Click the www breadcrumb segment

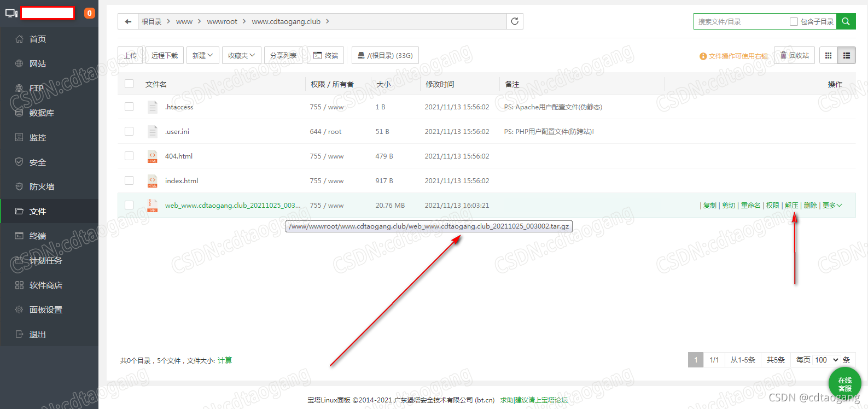pos(184,21)
